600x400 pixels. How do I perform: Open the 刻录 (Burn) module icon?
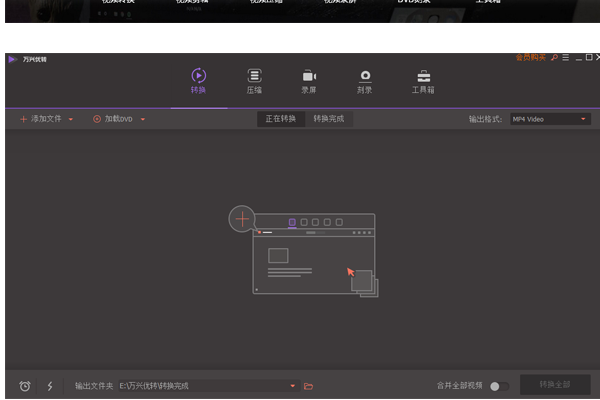pos(365,78)
